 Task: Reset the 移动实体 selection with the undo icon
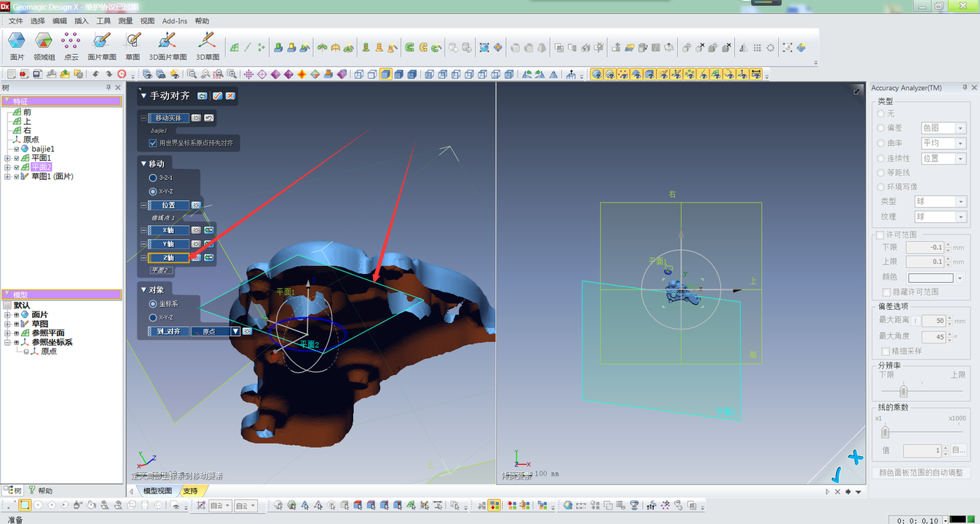click(x=208, y=118)
